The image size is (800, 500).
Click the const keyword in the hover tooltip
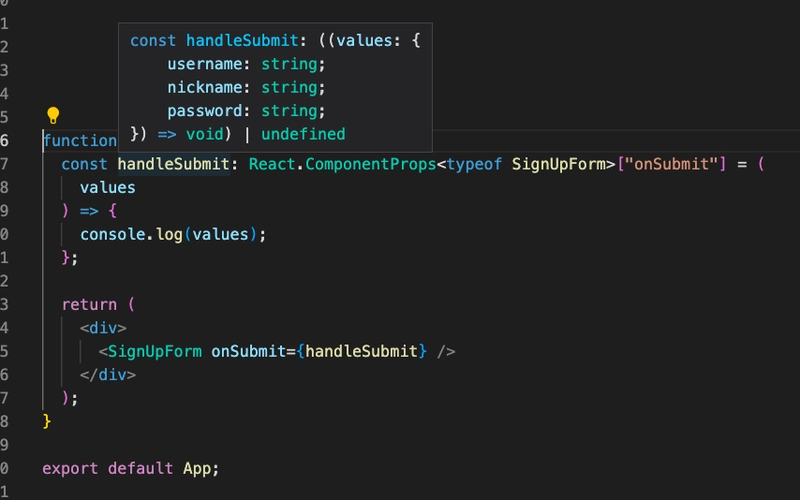(x=153, y=40)
